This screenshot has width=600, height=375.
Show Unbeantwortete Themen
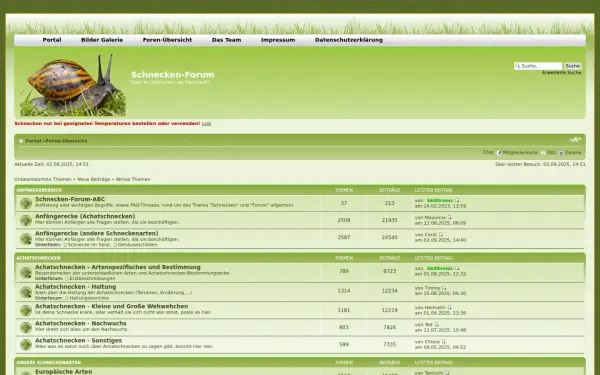43,179
